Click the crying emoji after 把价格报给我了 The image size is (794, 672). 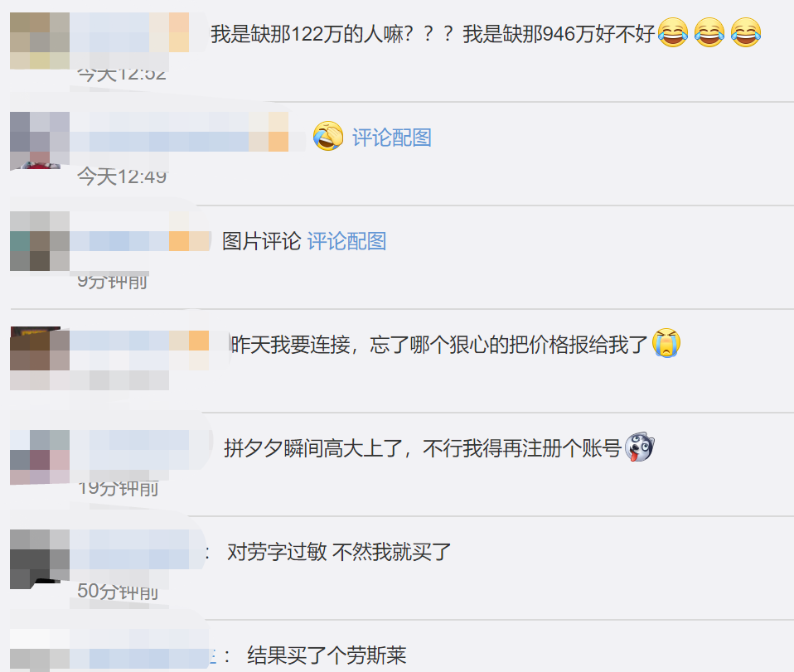(666, 343)
